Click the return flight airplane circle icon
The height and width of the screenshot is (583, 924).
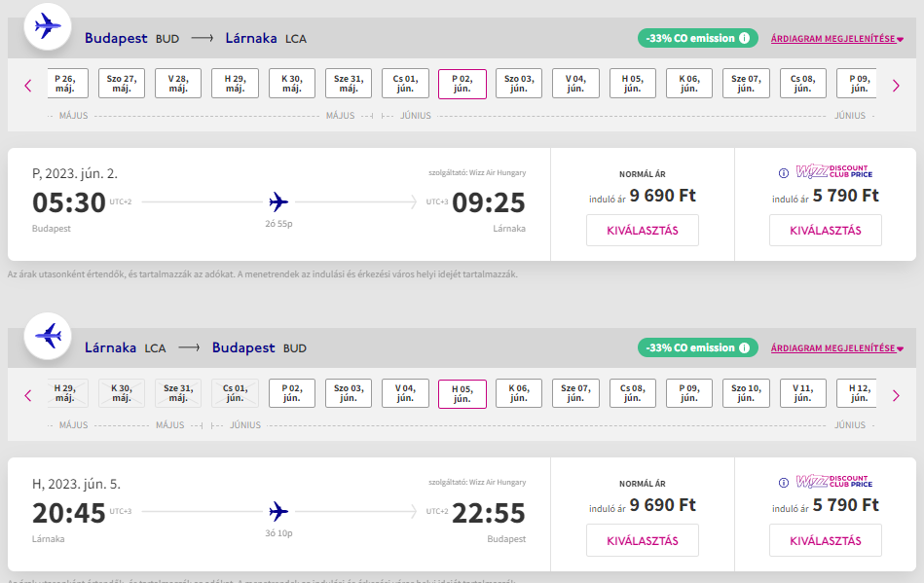click(x=48, y=336)
